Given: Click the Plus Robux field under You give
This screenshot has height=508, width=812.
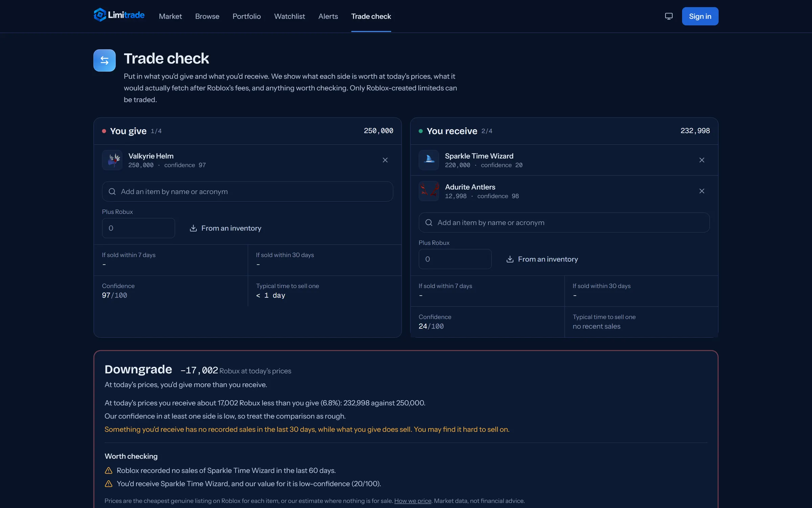Looking at the screenshot, I should click(138, 228).
